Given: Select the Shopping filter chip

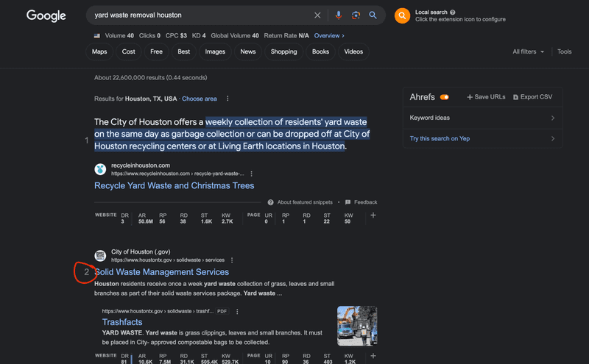Looking at the screenshot, I should point(283,51).
